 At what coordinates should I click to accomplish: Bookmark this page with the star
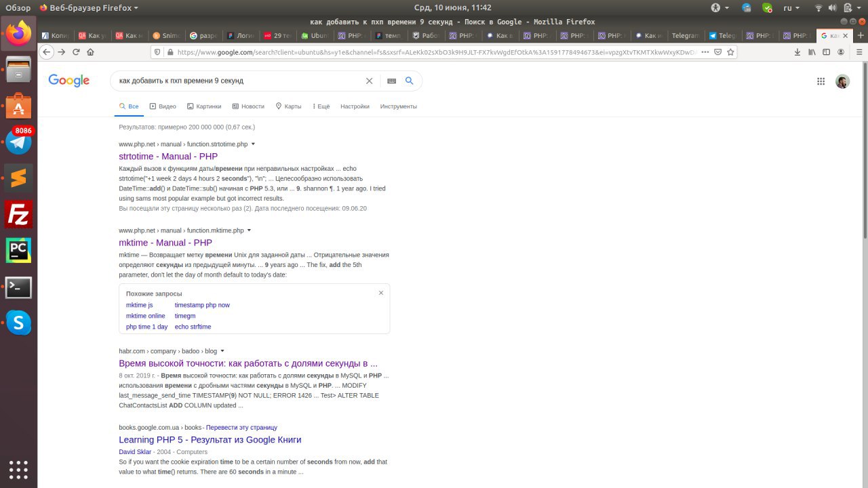pyautogui.click(x=729, y=52)
